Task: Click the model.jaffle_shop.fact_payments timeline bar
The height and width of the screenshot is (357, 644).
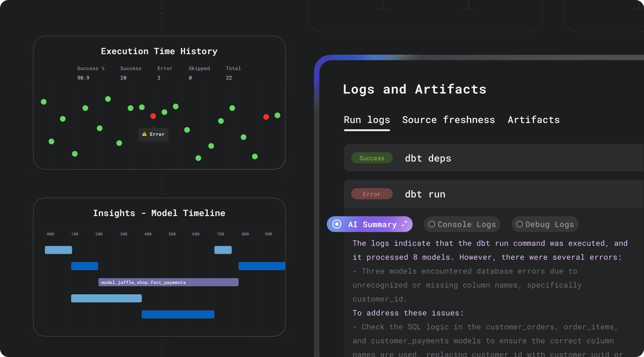Action: point(168,282)
